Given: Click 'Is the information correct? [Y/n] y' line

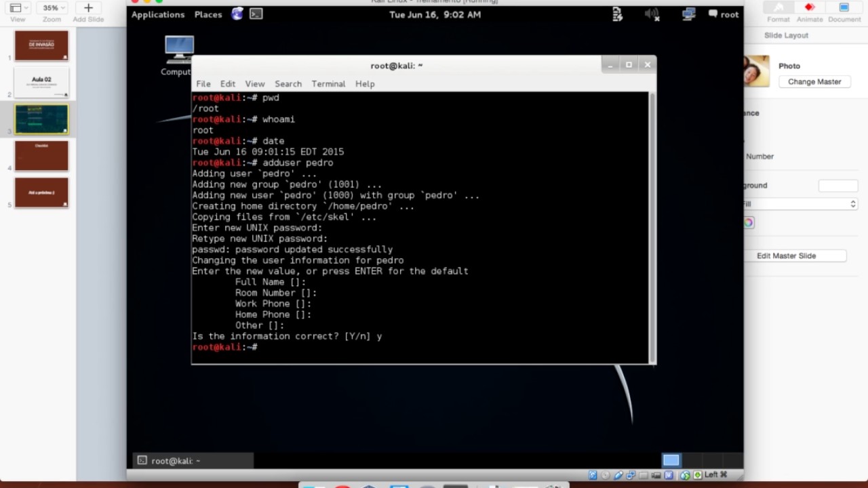Looking at the screenshot, I should (x=287, y=336).
